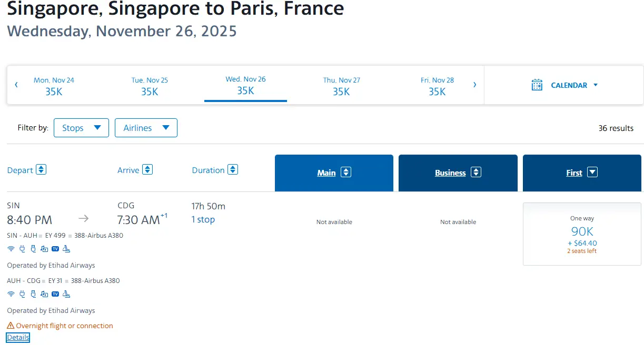Open the Stops filter dropdown
This screenshot has height=345, width=644.
click(81, 128)
